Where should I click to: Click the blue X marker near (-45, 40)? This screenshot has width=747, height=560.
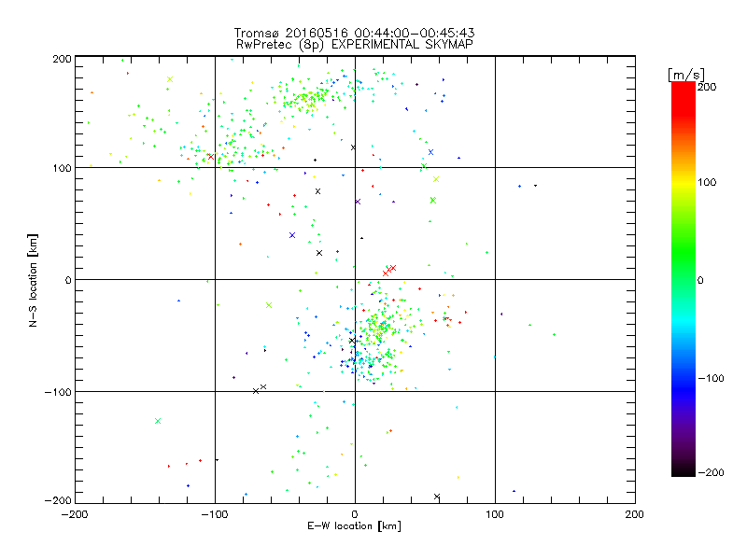pos(292,235)
